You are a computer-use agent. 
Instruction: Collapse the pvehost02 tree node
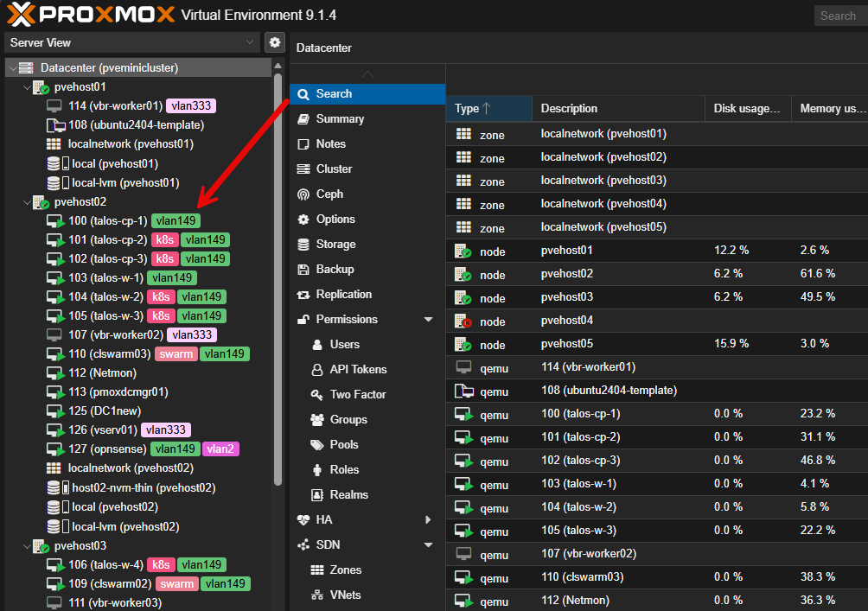click(27, 202)
